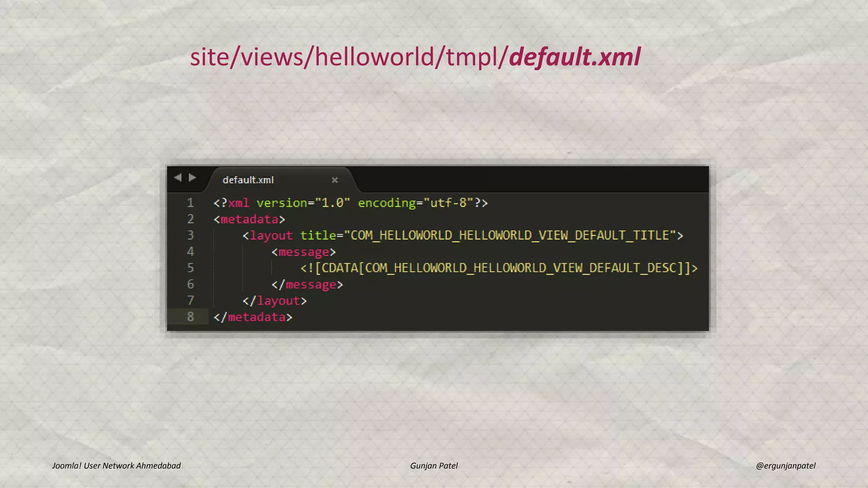868x488 pixels.
Task: Click the xml version declaration line
Action: point(351,203)
